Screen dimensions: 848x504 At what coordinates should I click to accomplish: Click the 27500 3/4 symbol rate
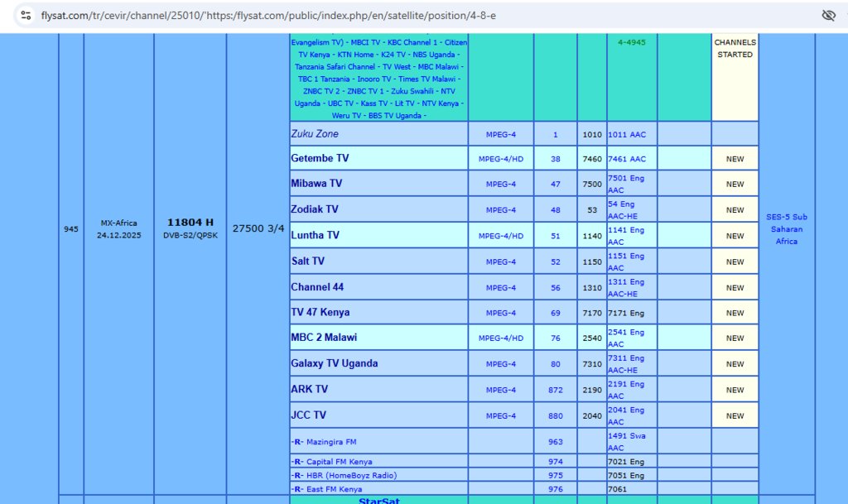[258, 228]
